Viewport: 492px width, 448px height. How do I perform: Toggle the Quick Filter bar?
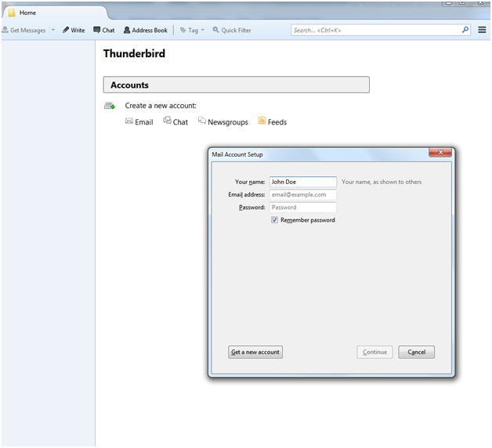coord(232,30)
